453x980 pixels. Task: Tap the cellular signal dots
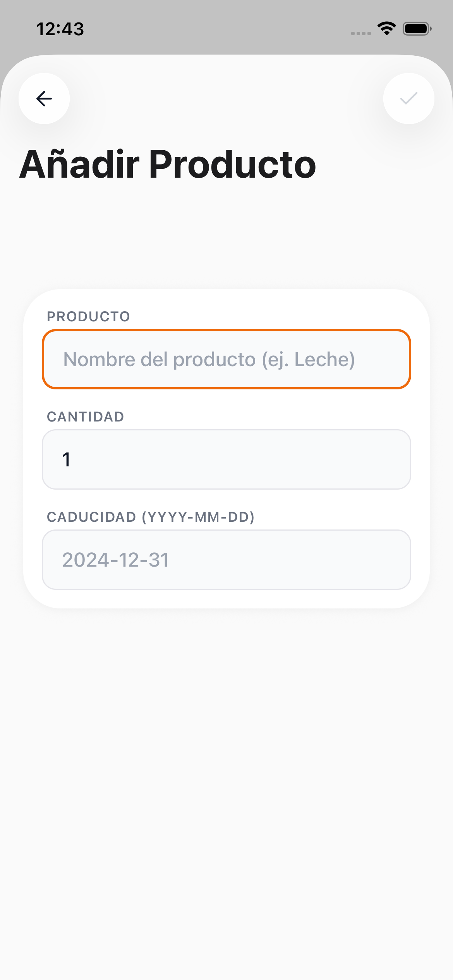(x=361, y=33)
